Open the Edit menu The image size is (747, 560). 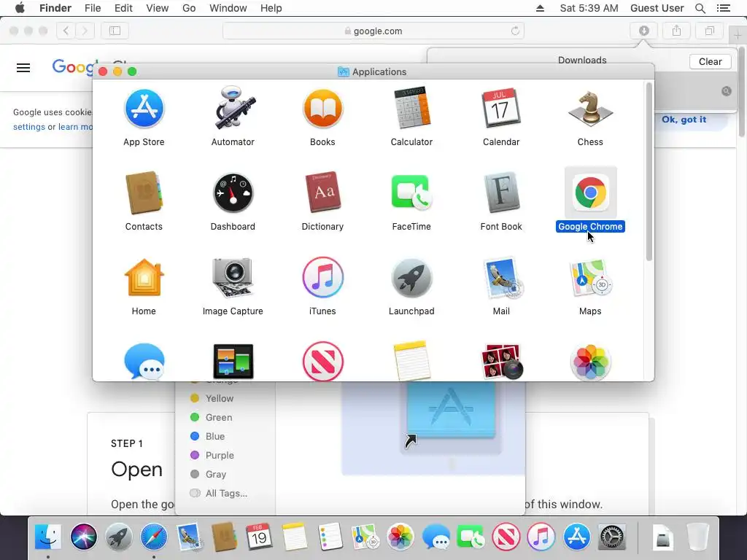coord(123,8)
